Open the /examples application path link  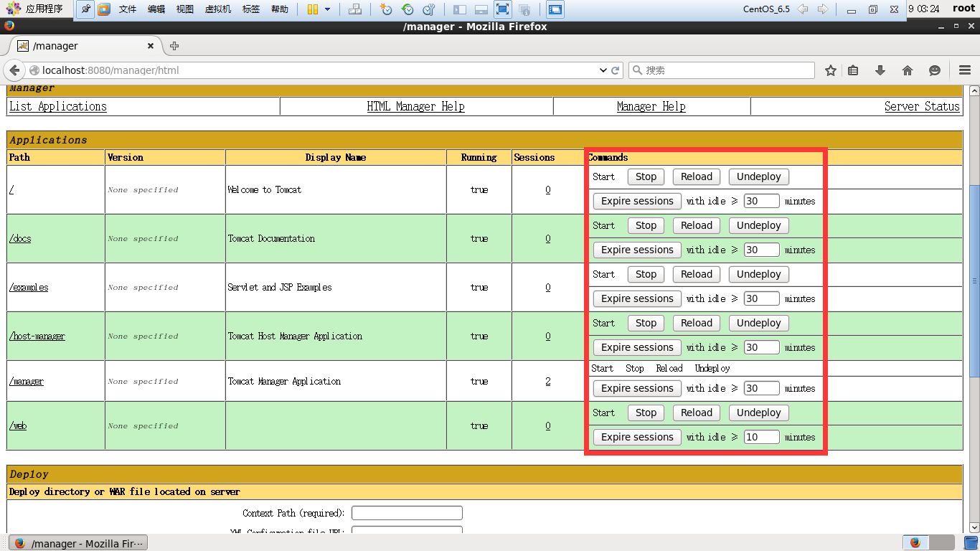(29, 287)
